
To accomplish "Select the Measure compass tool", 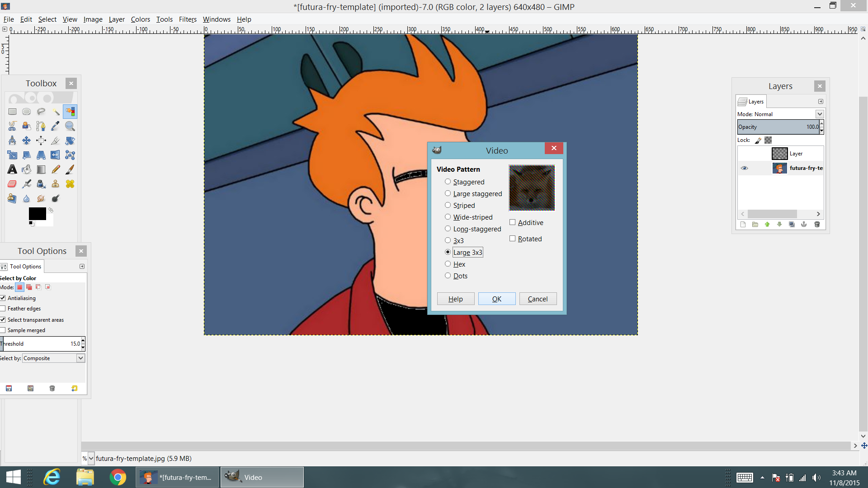I will 12,141.
